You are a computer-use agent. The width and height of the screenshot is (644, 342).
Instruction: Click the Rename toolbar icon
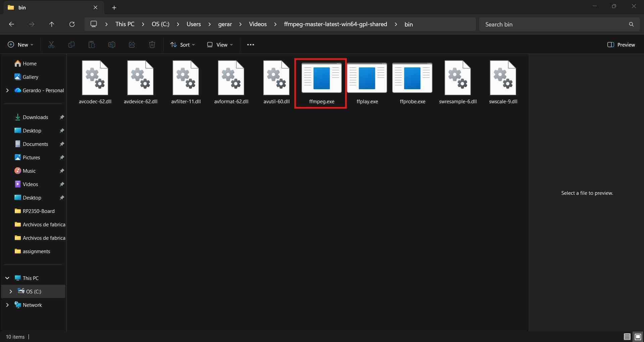click(112, 45)
